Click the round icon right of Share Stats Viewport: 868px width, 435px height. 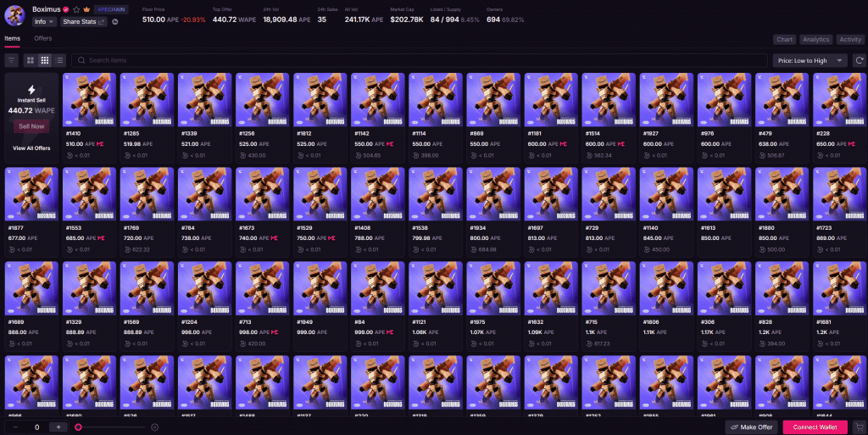pos(115,22)
